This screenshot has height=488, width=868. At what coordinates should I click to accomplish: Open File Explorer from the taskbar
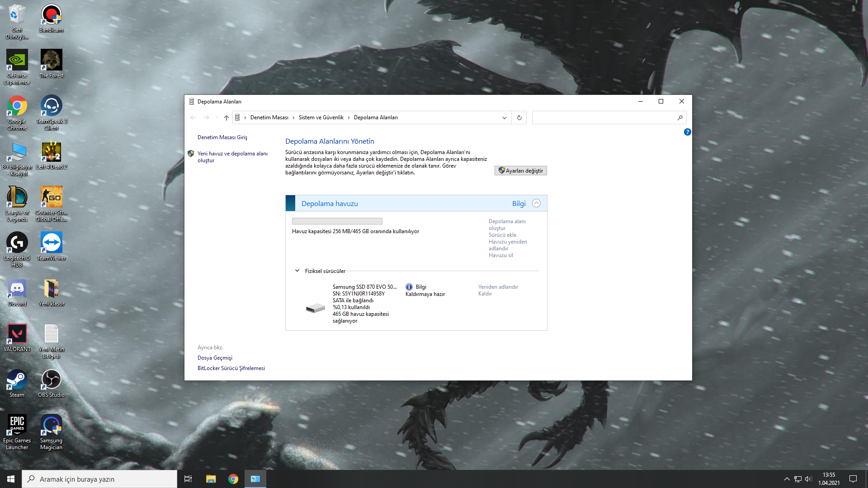[211, 479]
